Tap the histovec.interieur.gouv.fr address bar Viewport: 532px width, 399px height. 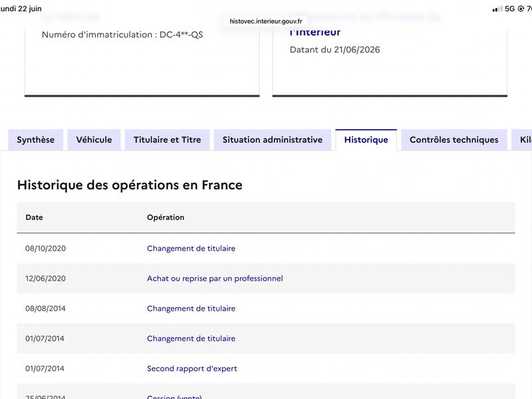[x=266, y=21]
